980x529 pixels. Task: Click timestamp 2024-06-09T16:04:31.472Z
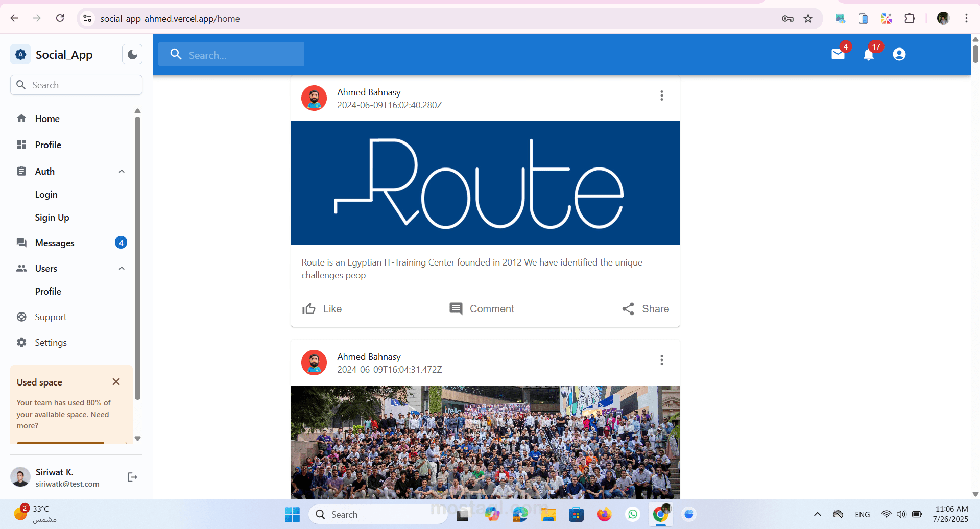click(x=390, y=369)
